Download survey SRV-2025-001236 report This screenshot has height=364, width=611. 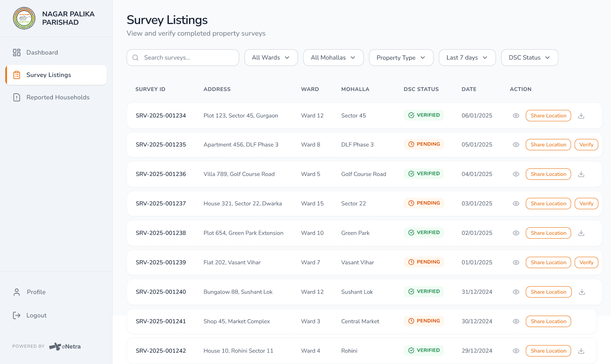click(x=581, y=174)
